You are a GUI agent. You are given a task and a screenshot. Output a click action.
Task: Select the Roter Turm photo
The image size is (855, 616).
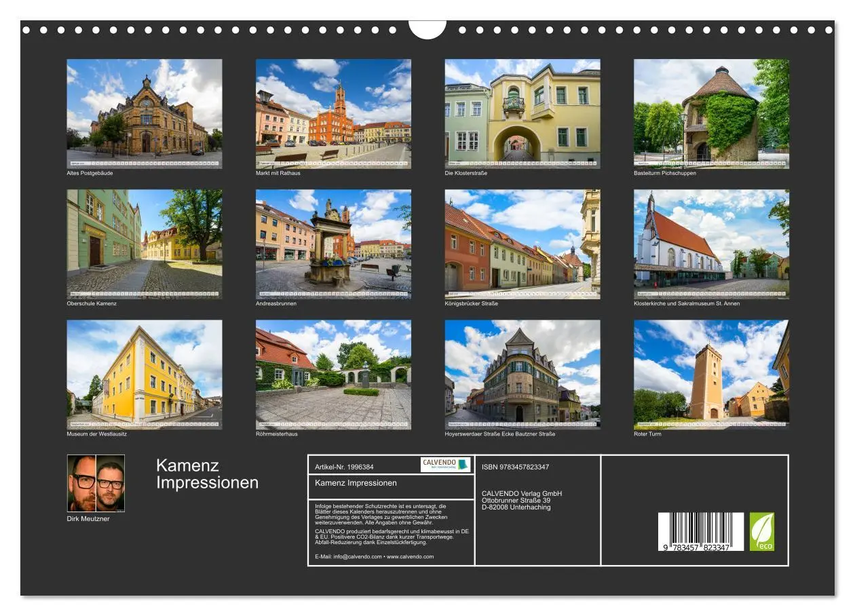pos(711,374)
